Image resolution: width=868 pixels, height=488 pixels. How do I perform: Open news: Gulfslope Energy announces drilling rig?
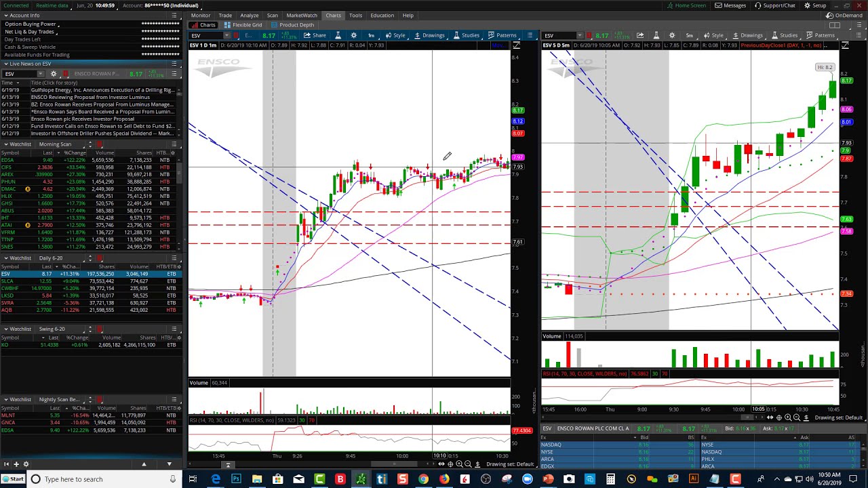[103, 90]
